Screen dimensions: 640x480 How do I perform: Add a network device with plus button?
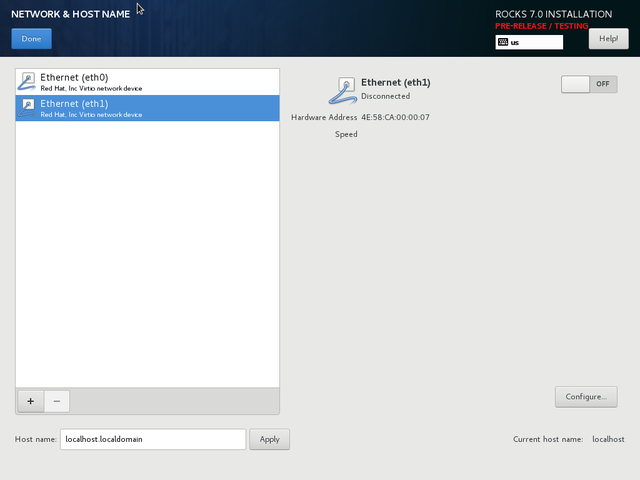(x=30, y=401)
